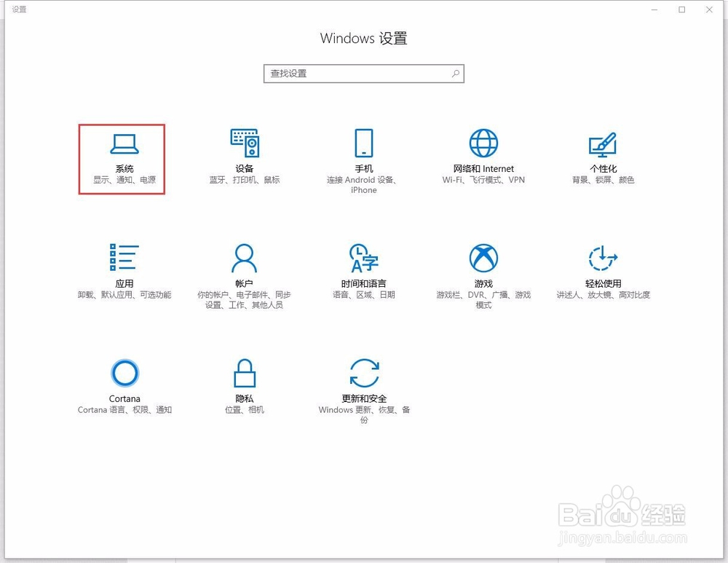728x563 pixels.
Task: Click the Cortana circle icon
Action: (124, 373)
